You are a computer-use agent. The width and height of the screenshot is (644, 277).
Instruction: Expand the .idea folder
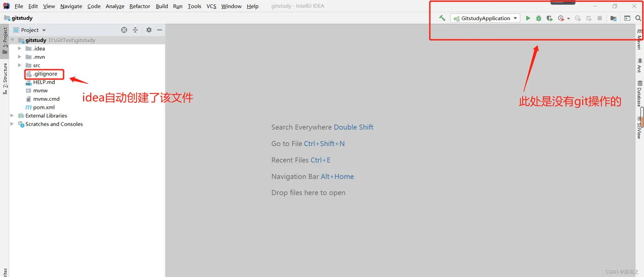click(x=20, y=48)
